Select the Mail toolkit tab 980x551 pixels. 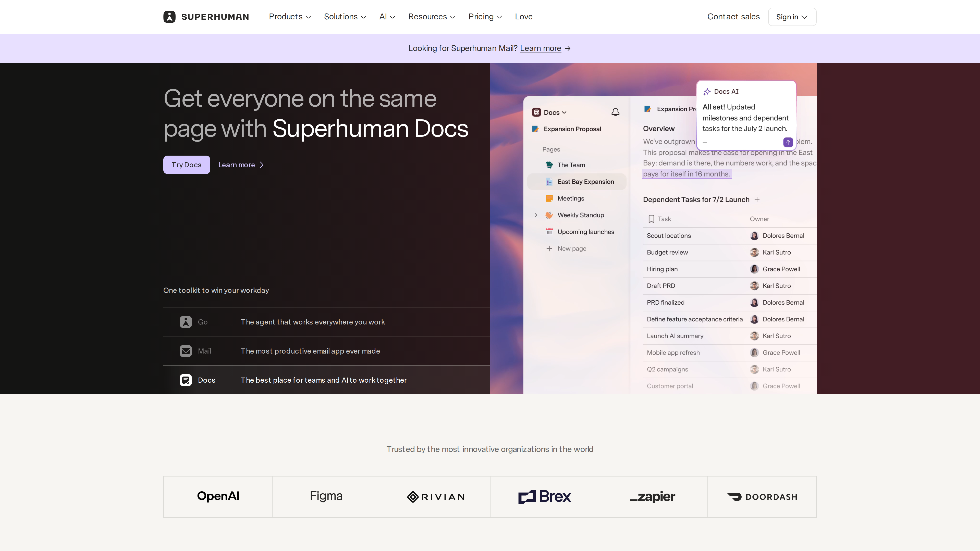click(326, 351)
